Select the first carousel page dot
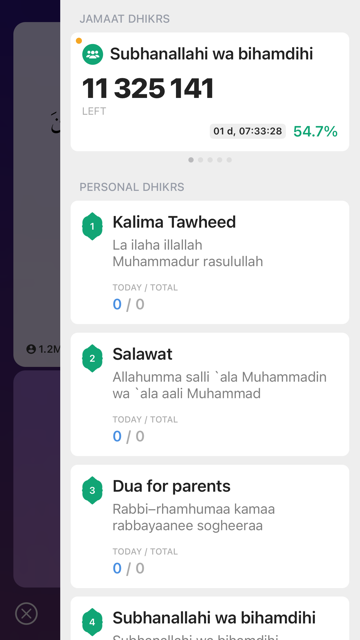 pos(191,160)
